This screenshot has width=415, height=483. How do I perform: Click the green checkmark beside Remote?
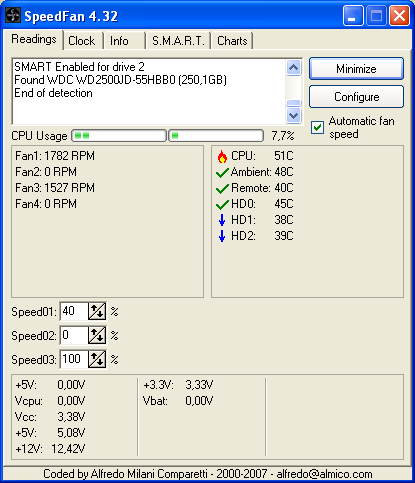click(222, 189)
